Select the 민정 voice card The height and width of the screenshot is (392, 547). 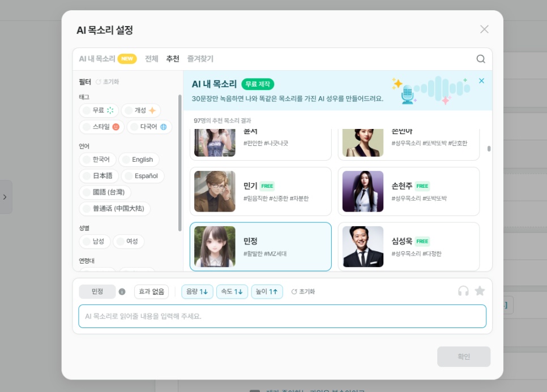[260, 247]
